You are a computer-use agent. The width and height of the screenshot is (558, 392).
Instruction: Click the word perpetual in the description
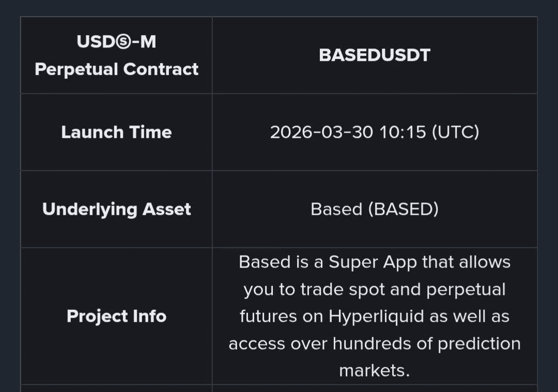(x=466, y=289)
